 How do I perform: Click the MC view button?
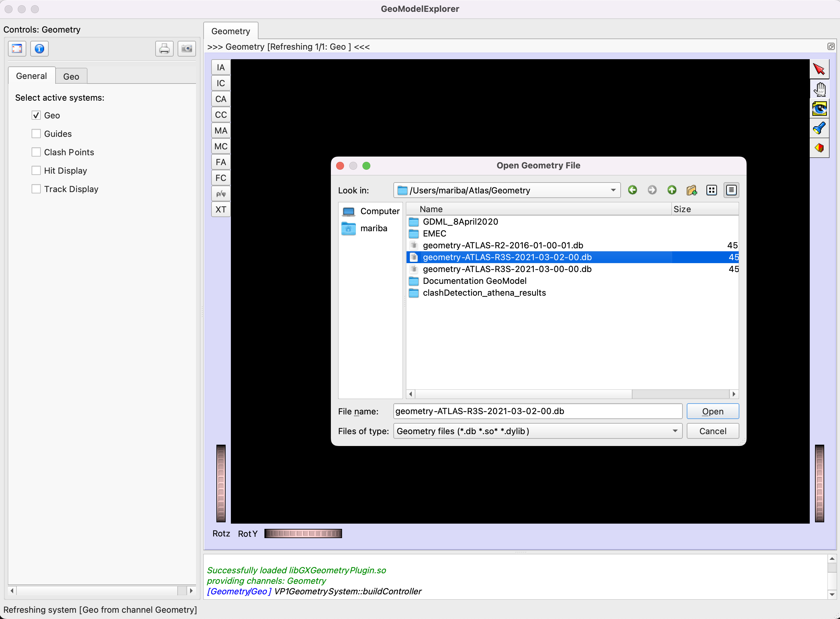tap(221, 146)
